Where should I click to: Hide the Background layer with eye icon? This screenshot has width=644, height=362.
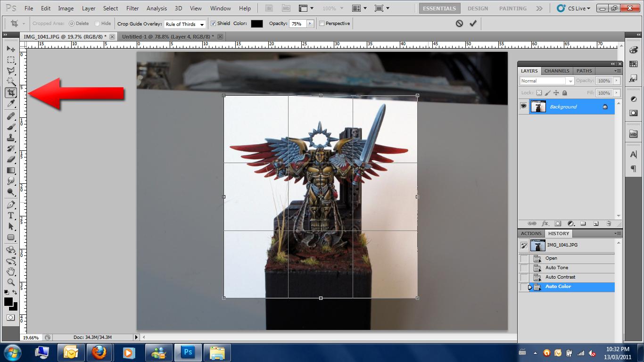[523, 107]
